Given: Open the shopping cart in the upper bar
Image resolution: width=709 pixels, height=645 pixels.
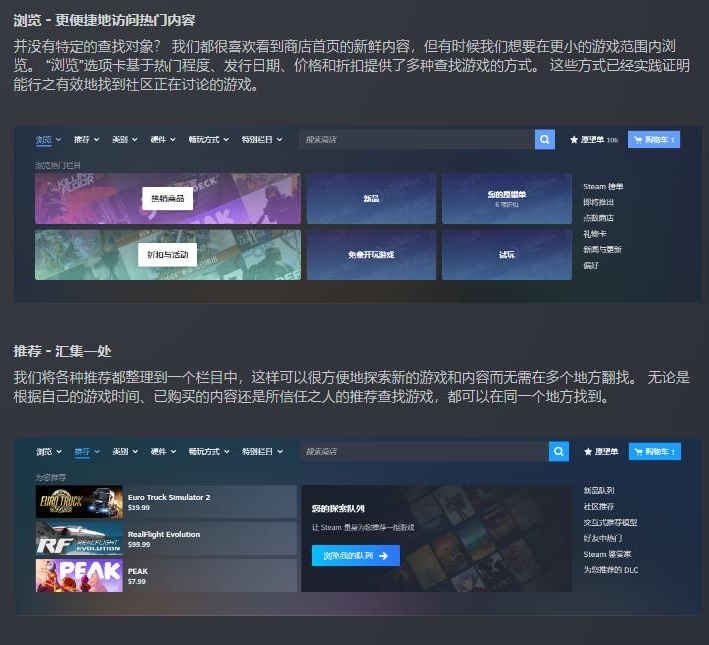Looking at the screenshot, I should 653,140.
